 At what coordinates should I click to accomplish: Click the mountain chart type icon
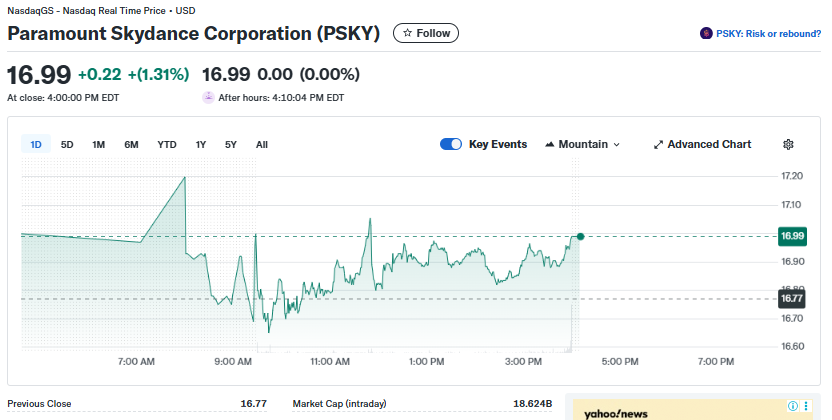click(x=550, y=144)
